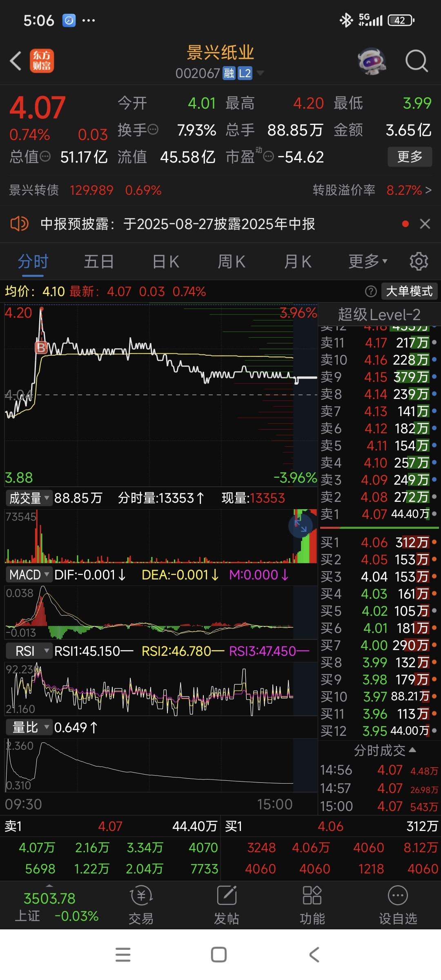This screenshot has width=441, height=980.
Task: Tap the speaker announcement icon
Action: pyautogui.click(x=19, y=224)
